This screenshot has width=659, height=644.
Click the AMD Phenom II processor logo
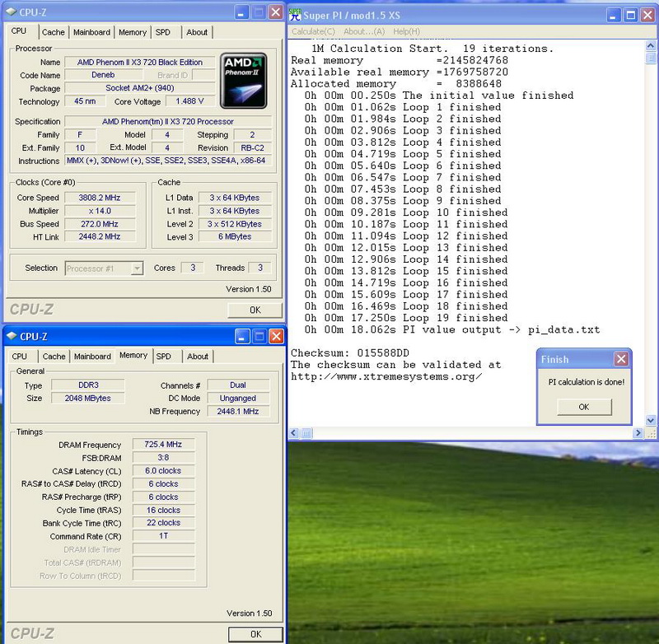click(x=243, y=81)
